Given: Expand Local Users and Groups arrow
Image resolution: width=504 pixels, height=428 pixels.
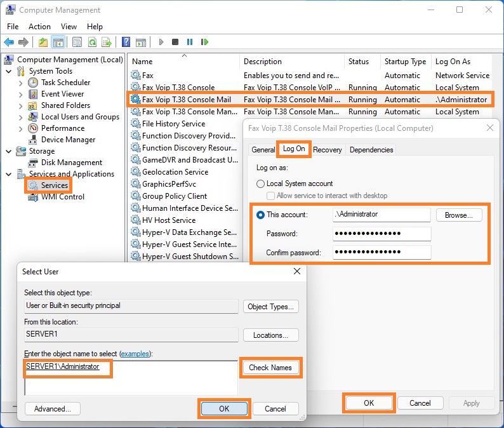Looking at the screenshot, I should (20, 117).
